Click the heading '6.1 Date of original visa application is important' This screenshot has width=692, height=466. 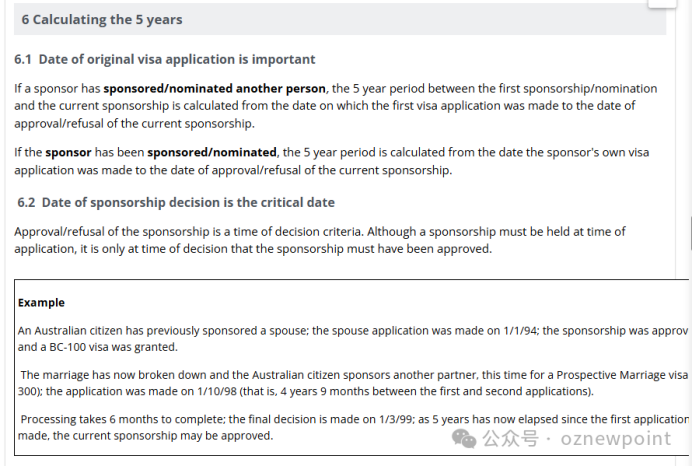[165, 59]
